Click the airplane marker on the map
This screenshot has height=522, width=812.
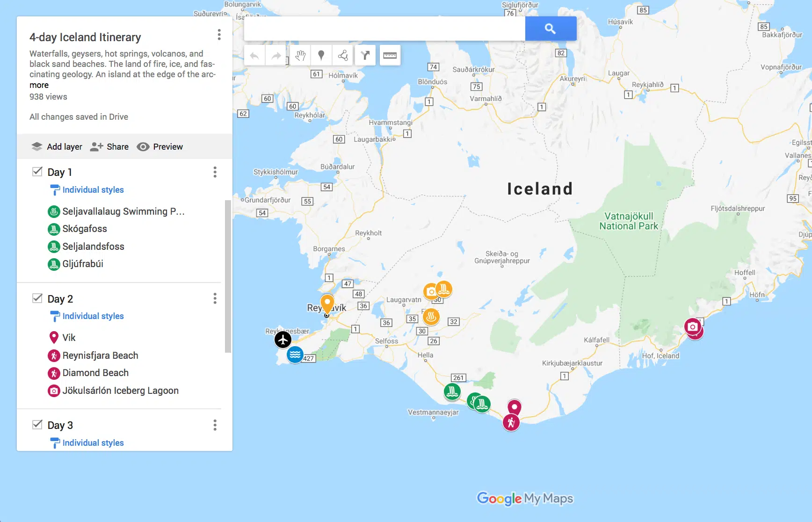[x=283, y=340]
